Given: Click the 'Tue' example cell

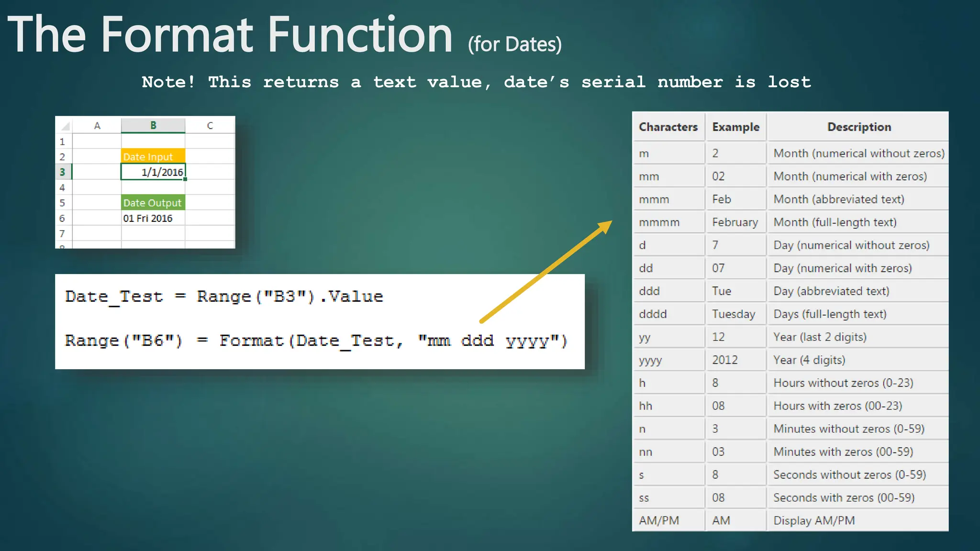Looking at the screenshot, I should pyautogui.click(x=735, y=291).
